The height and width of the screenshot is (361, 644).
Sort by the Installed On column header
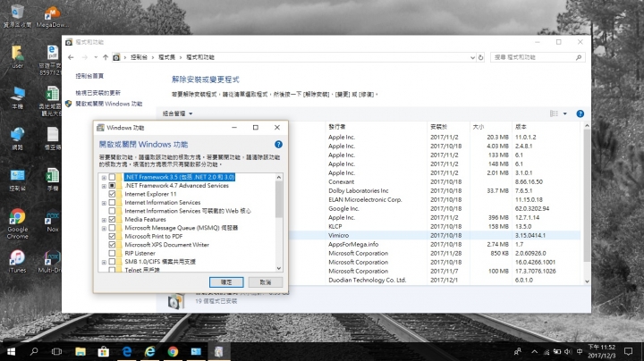pyautogui.click(x=448, y=127)
